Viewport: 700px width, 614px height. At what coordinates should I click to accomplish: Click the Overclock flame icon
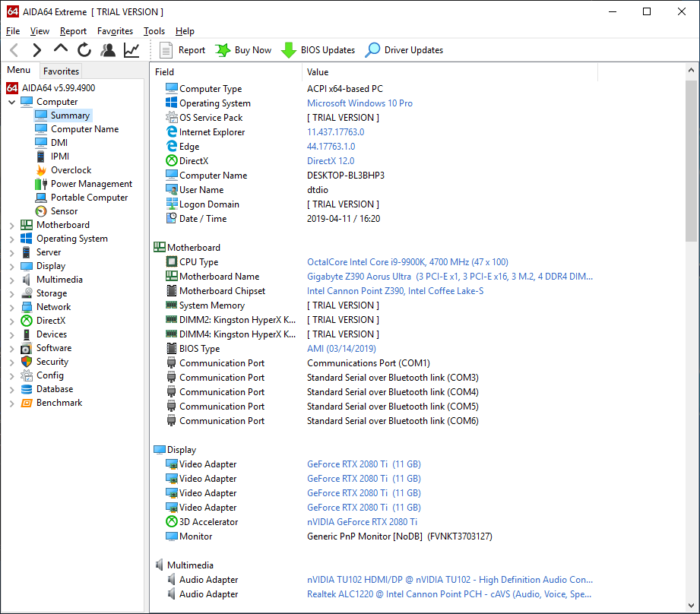tap(41, 170)
